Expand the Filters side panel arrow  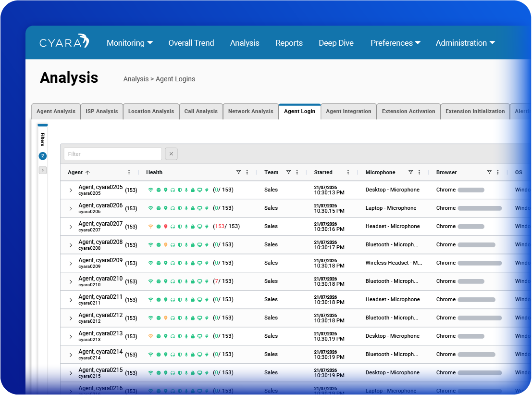tap(43, 170)
